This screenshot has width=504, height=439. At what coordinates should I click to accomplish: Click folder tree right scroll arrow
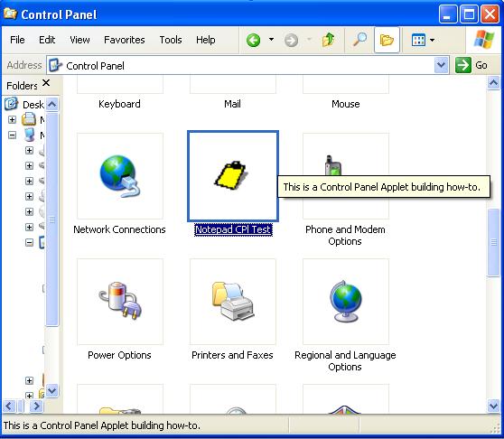tap(36, 406)
